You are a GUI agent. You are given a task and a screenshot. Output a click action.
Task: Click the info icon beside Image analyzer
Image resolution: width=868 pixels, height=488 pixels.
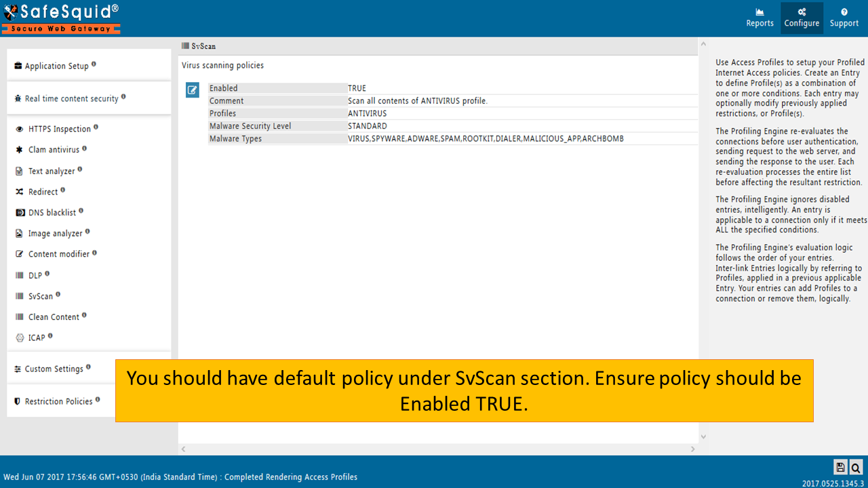click(x=87, y=232)
